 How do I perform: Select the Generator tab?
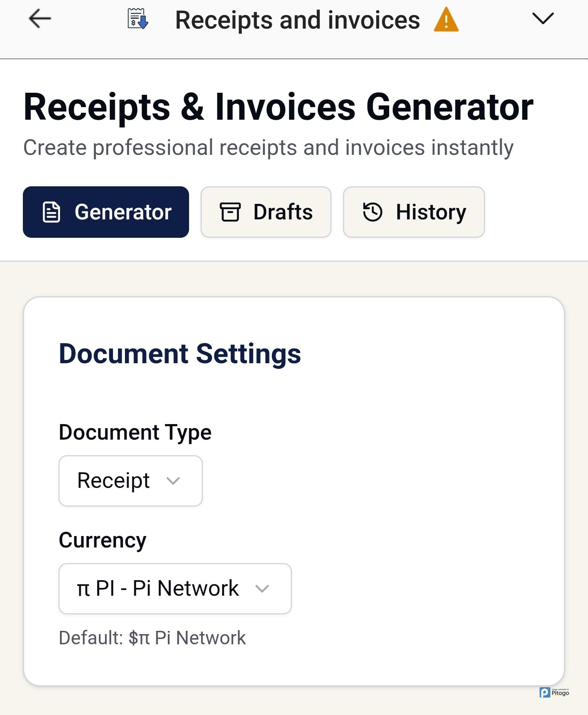tap(106, 212)
